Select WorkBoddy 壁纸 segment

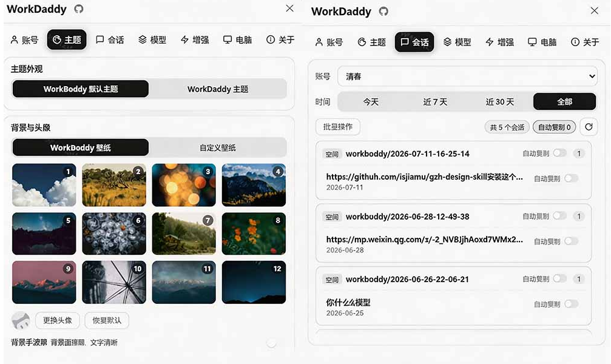pos(81,147)
